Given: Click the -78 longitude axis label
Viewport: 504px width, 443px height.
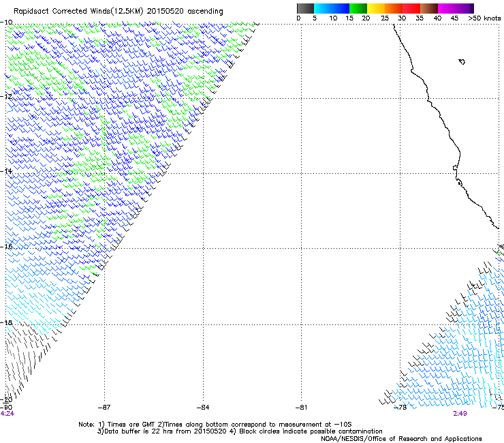Looking at the screenshot, I should coord(400,408).
